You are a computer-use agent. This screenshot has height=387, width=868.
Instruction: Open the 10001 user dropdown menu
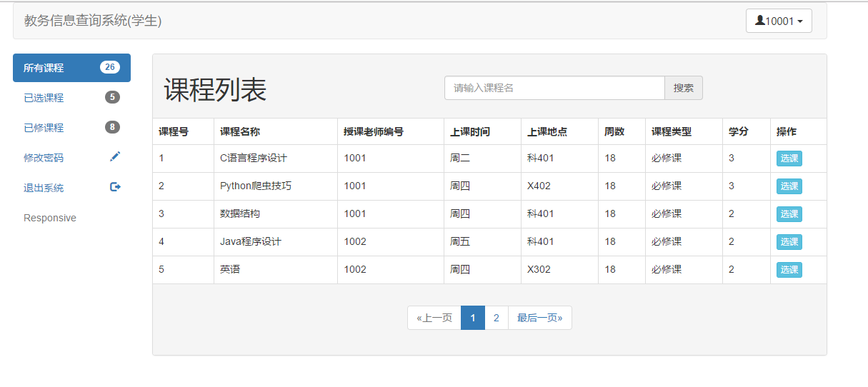(779, 21)
